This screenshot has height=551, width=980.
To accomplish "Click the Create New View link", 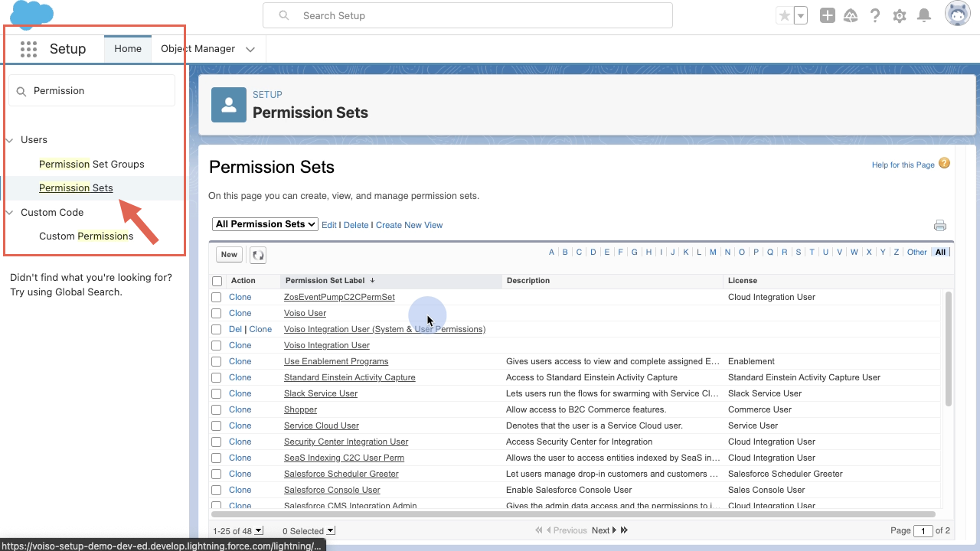I will pos(410,225).
